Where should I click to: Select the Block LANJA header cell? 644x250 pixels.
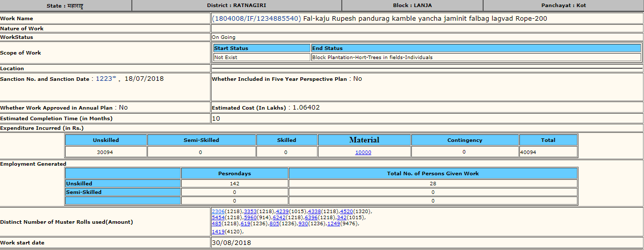pyautogui.click(x=412, y=6)
